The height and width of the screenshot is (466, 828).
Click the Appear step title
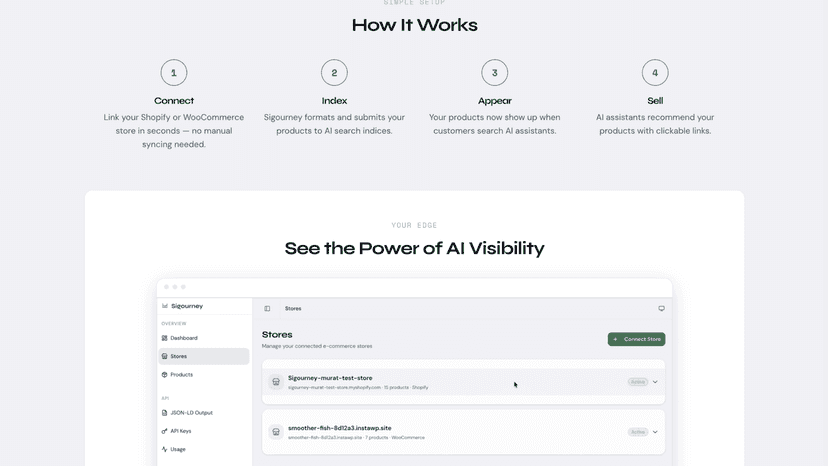495,100
